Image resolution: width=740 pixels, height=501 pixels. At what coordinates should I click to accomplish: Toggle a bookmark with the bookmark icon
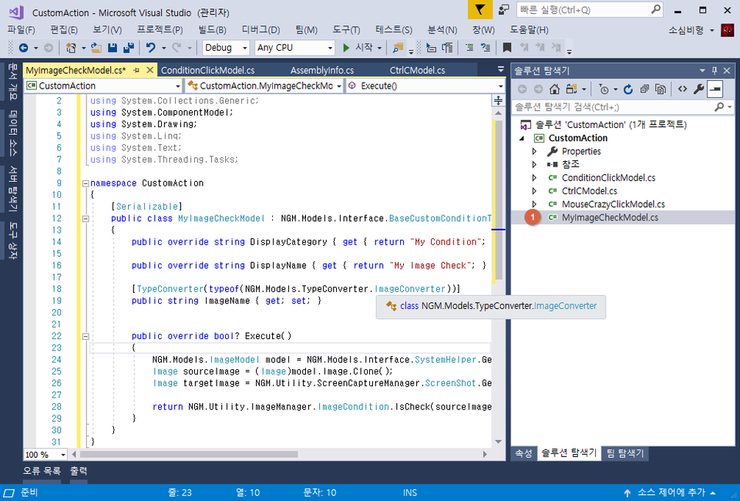[x=507, y=48]
